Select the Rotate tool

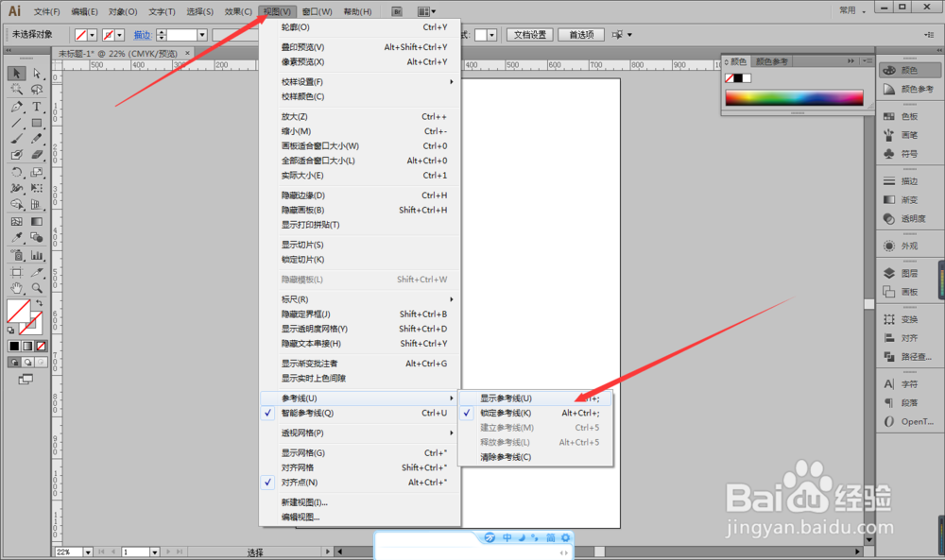pos(16,172)
